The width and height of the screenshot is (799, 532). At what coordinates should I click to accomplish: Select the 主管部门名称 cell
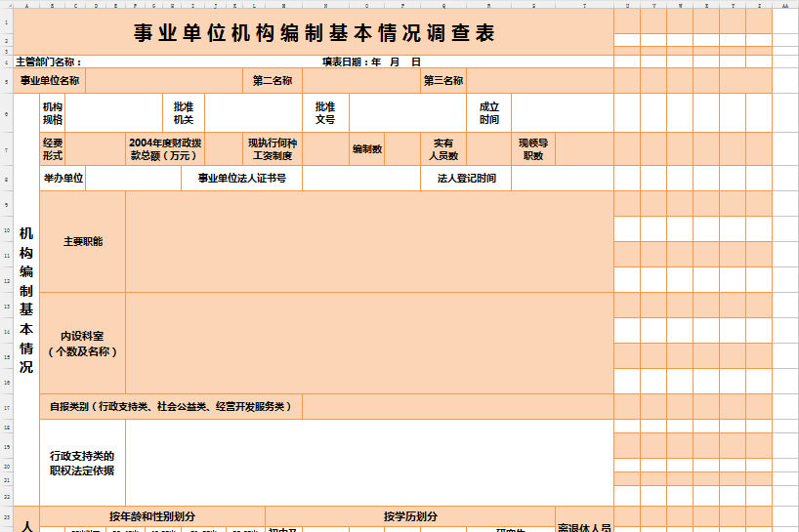[56, 61]
